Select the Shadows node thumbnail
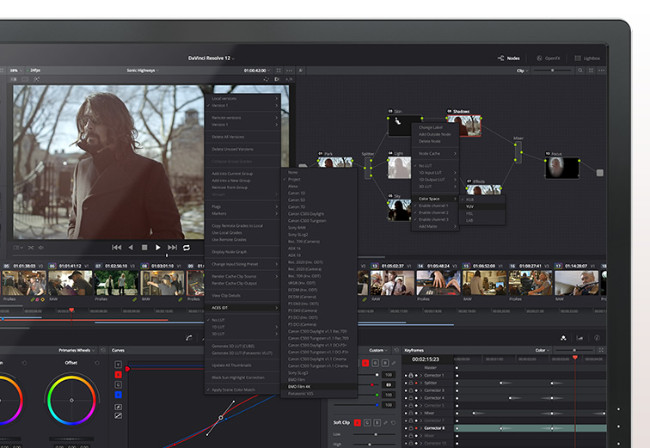This screenshot has width=650, height=448. click(x=464, y=126)
